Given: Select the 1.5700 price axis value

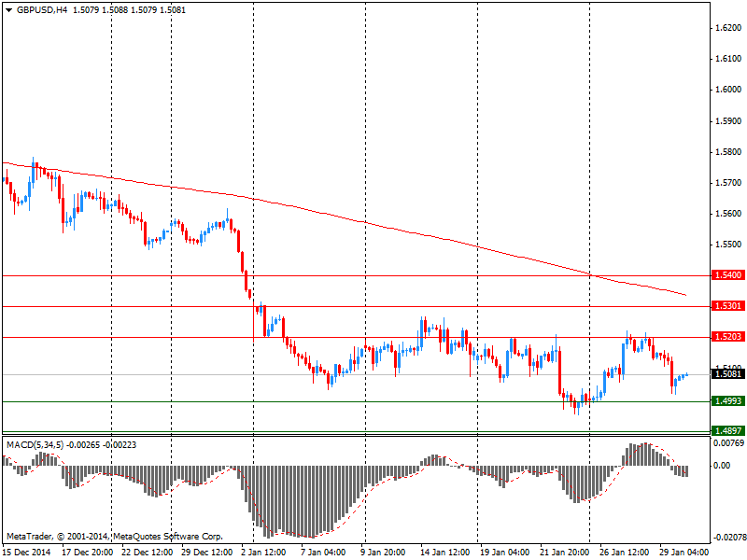Looking at the screenshot, I should pos(728,183).
